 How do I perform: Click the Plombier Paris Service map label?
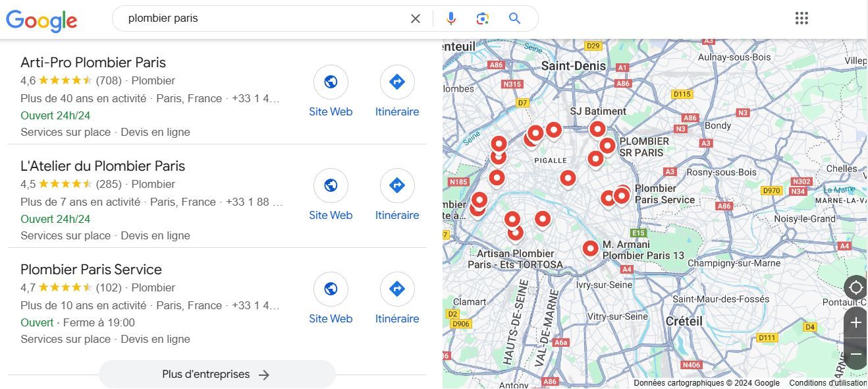click(x=665, y=194)
